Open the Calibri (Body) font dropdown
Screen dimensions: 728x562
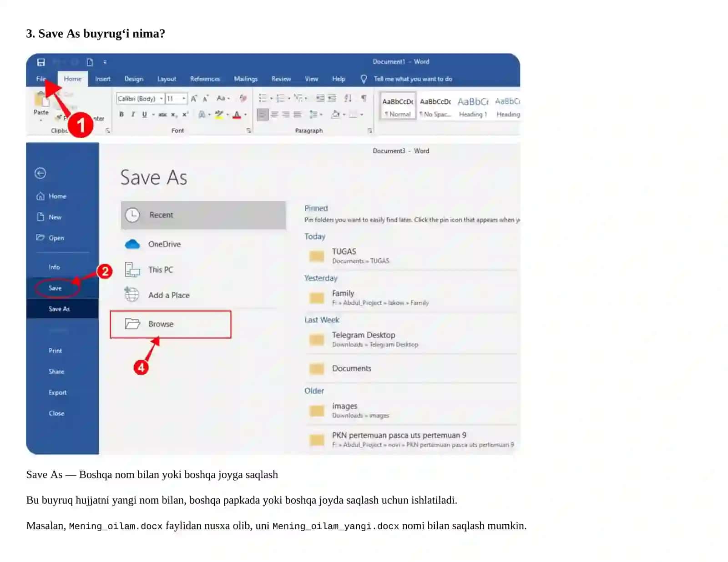(141, 98)
